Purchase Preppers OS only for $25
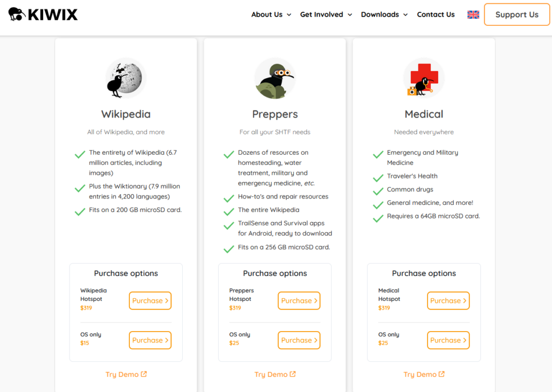This screenshot has height=392, width=552. [299, 340]
